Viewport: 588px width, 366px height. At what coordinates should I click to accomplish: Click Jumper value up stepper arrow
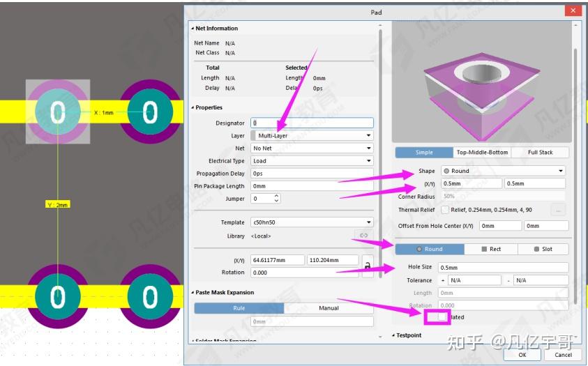pyautogui.click(x=276, y=196)
